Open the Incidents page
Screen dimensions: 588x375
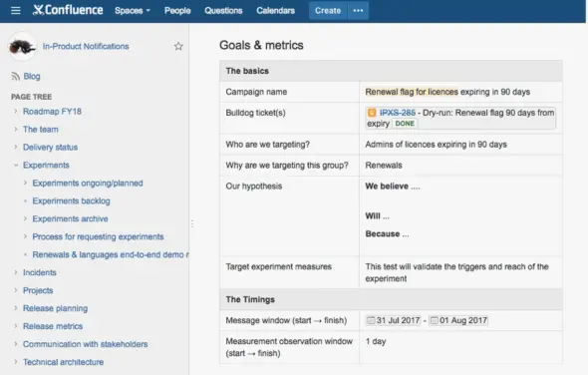click(40, 272)
